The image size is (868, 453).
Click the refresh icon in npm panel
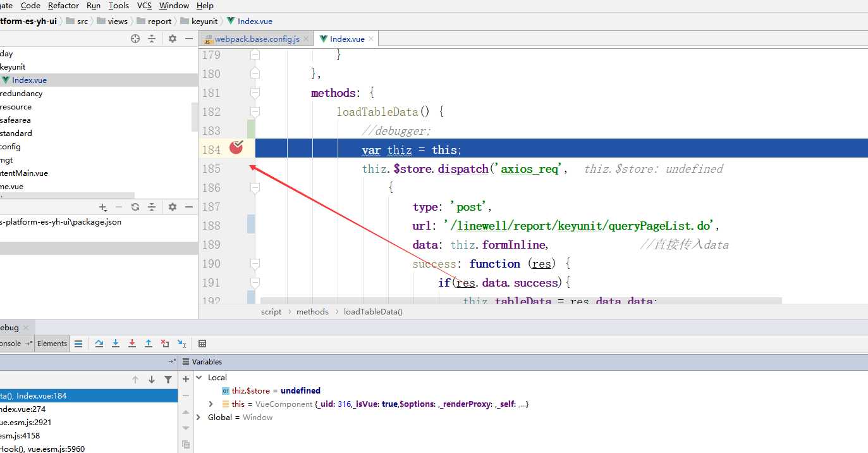point(135,207)
